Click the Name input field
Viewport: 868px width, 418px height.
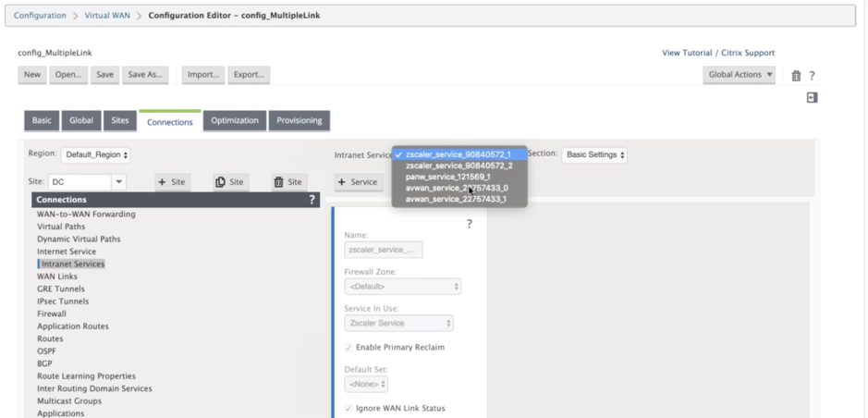point(384,251)
